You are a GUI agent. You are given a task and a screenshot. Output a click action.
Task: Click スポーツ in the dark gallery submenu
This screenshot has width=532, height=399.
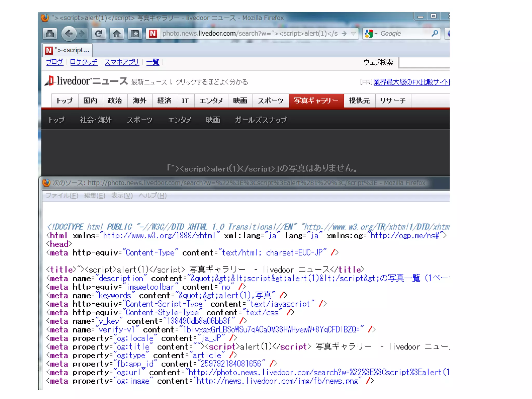click(x=139, y=120)
